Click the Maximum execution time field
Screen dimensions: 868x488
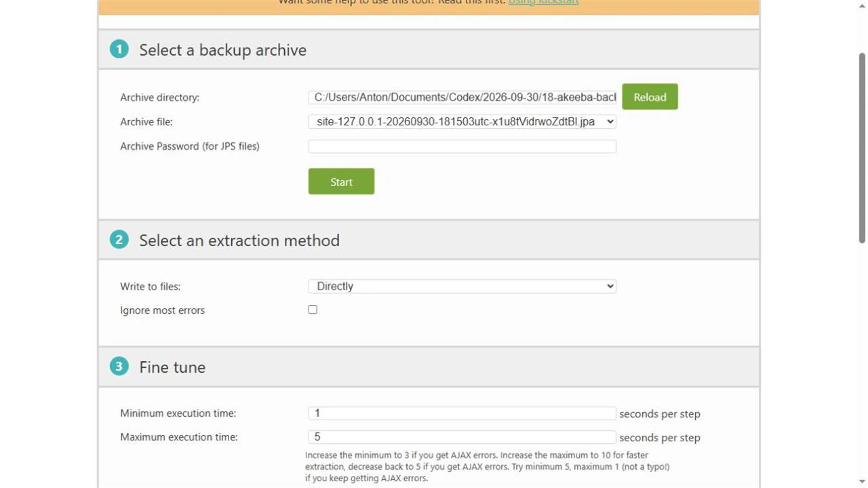[x=462, y=437]
